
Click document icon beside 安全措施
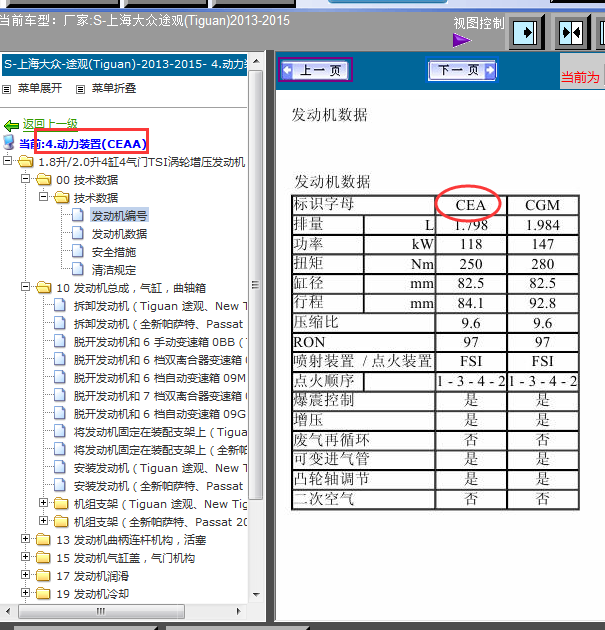[x=78, y=251]
